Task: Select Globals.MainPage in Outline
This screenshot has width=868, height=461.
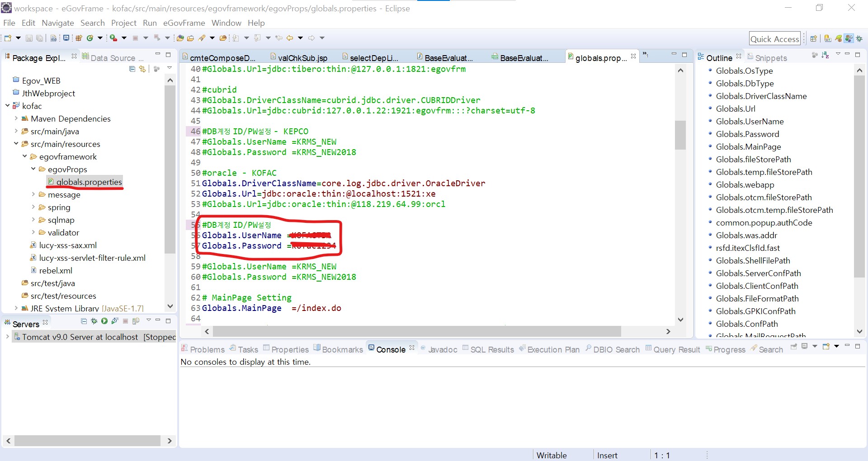Action: [748, 146]
